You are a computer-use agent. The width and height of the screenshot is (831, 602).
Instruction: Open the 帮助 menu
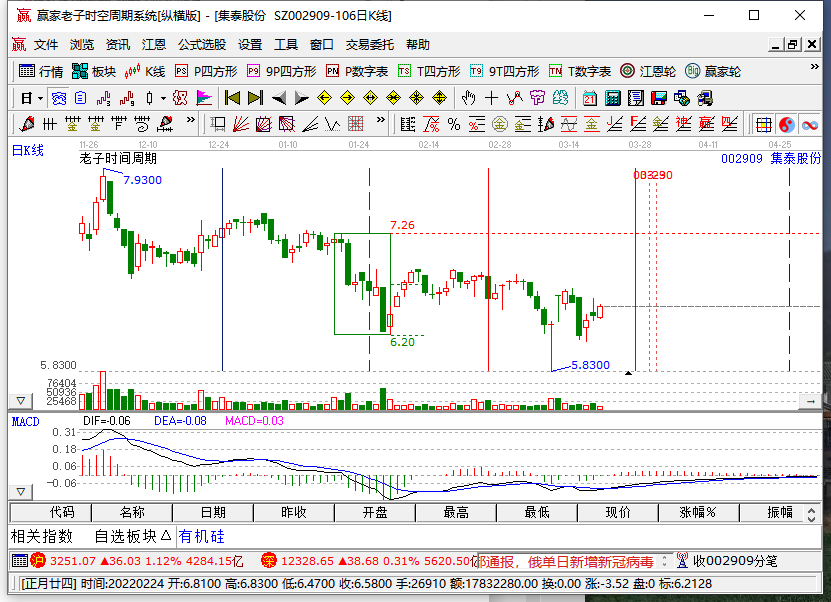pos(418,45)
